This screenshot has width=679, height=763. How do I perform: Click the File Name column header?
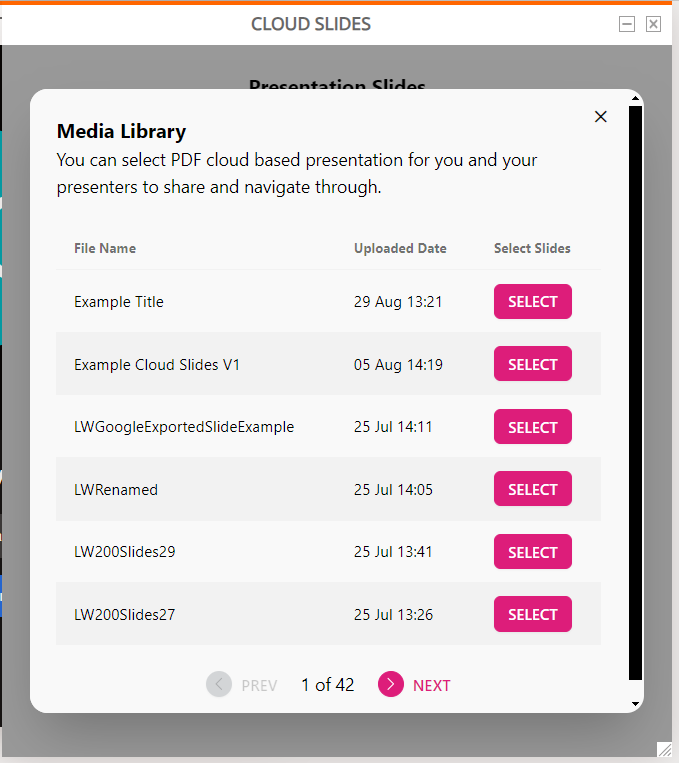(x=105, y=248)
